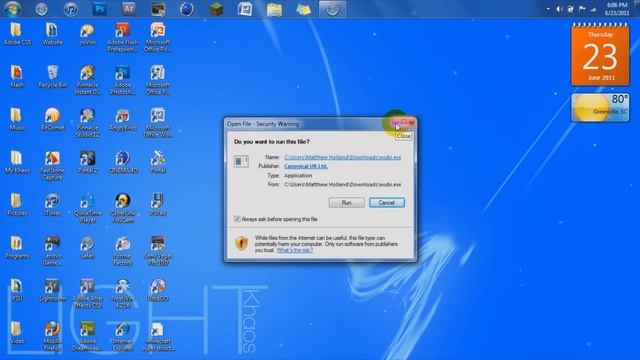The image size is (640, 360).
Task: Open the Action Center flag icon
Action: [x=582, y=9]
